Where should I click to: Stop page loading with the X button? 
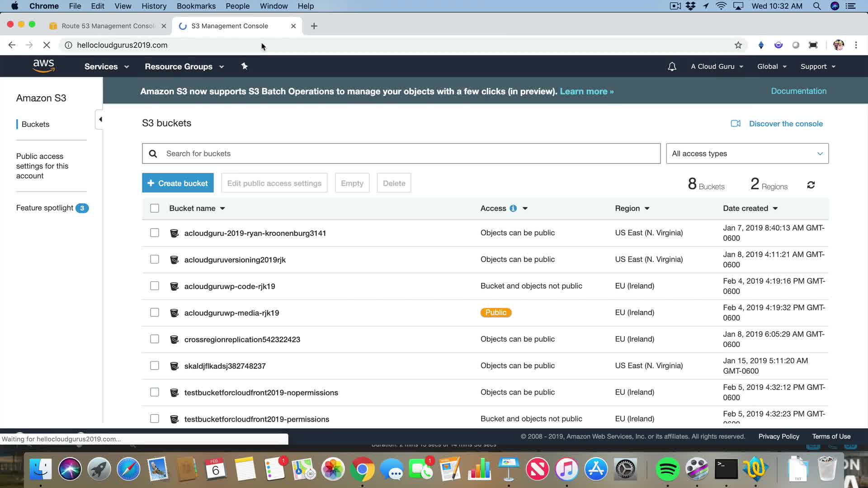(x=47, y=45)
